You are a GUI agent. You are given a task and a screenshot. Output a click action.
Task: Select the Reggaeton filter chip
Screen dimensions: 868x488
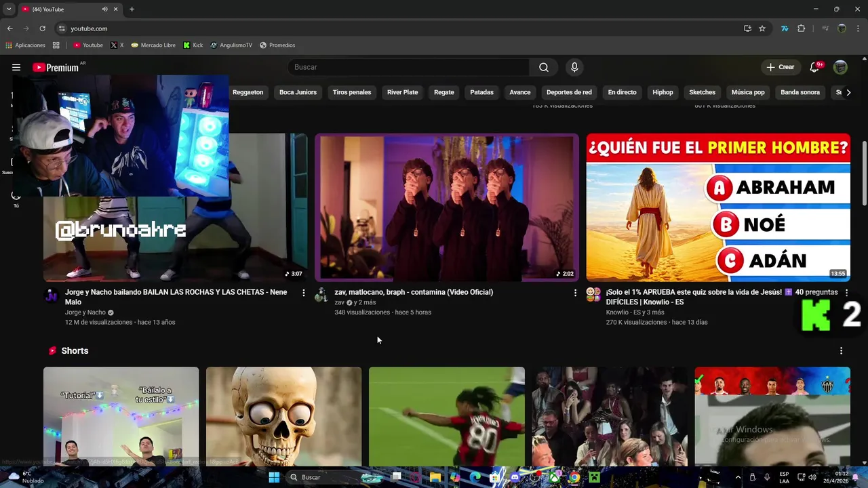click(x=248, y=92)
